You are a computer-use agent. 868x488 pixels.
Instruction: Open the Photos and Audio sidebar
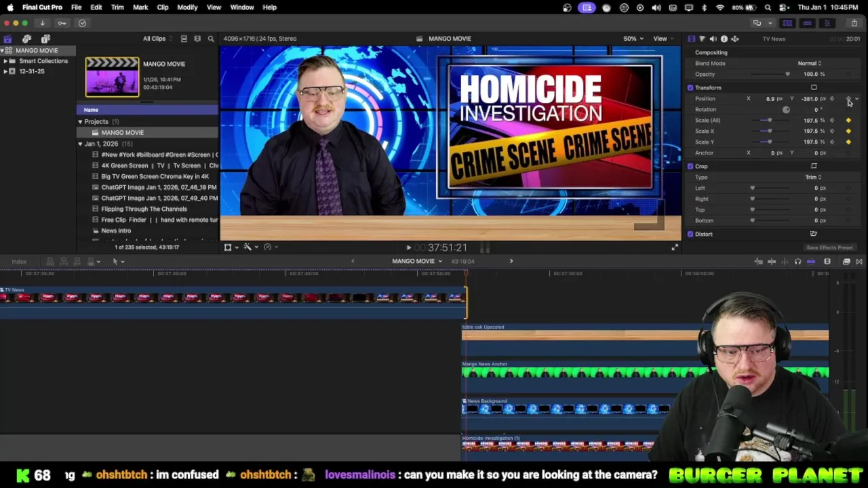coord(26,39)
